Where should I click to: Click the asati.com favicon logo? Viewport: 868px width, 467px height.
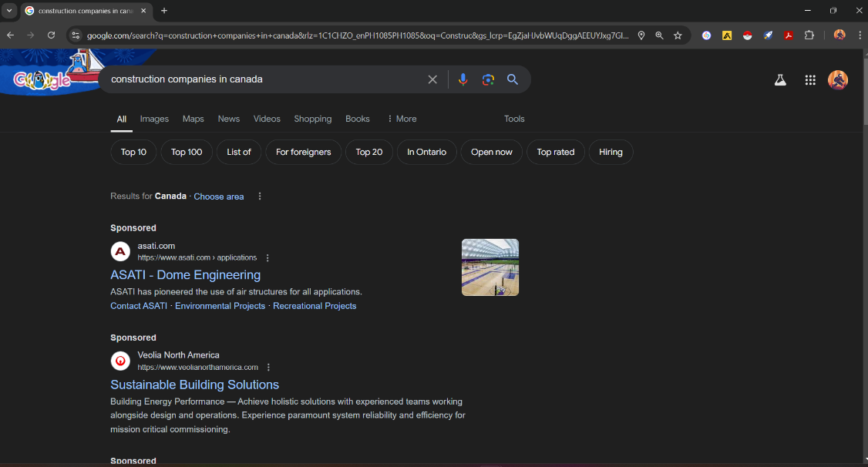(120, 252)
